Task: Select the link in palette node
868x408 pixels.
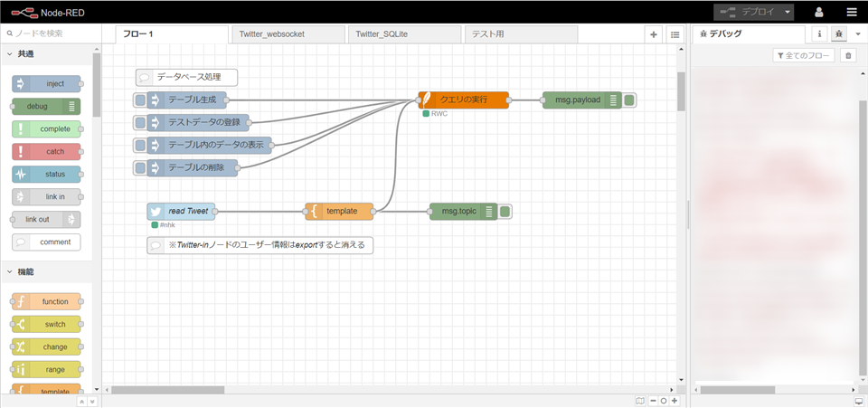Action: pyautogui.click(x=46, y=197)
